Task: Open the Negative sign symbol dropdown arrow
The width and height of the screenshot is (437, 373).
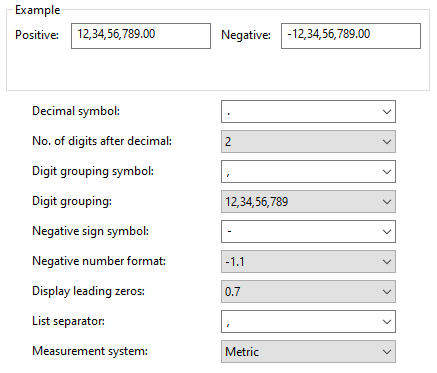Action: [387, 232]
